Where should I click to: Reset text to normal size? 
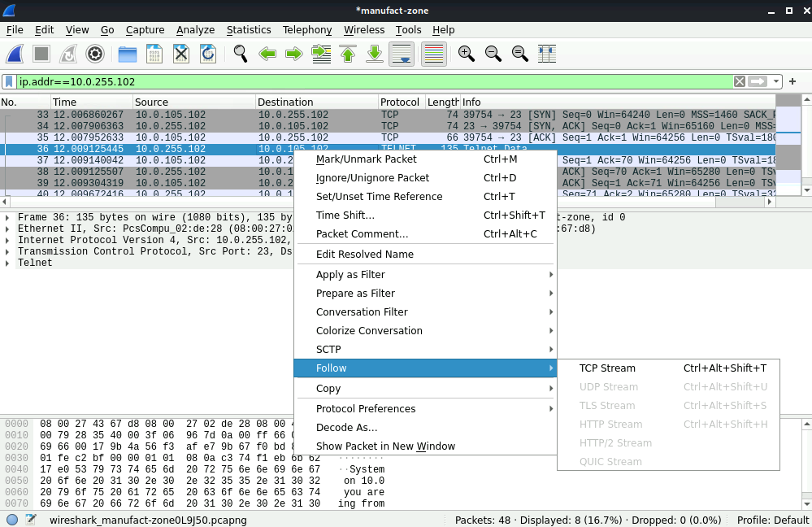pos(520,54)
